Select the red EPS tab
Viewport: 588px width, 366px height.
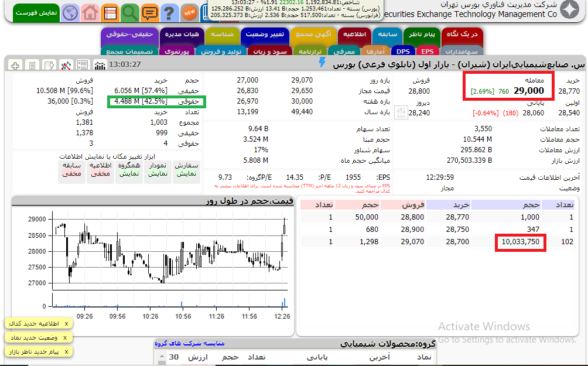tap(428, 52)
